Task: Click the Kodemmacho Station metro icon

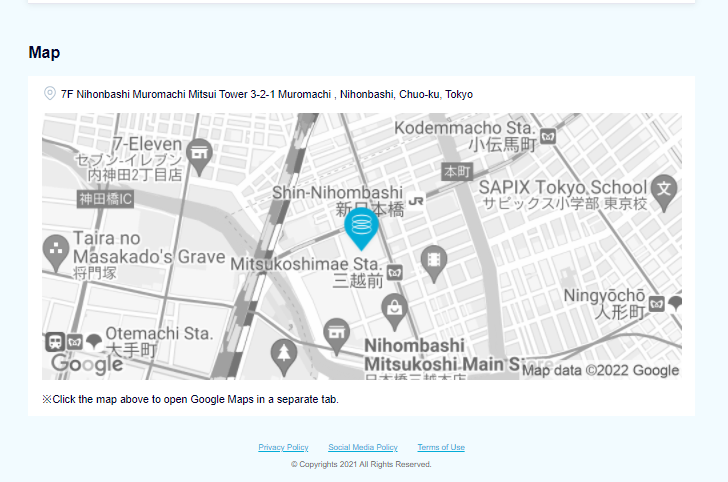Action: click(x=547, y=137)
